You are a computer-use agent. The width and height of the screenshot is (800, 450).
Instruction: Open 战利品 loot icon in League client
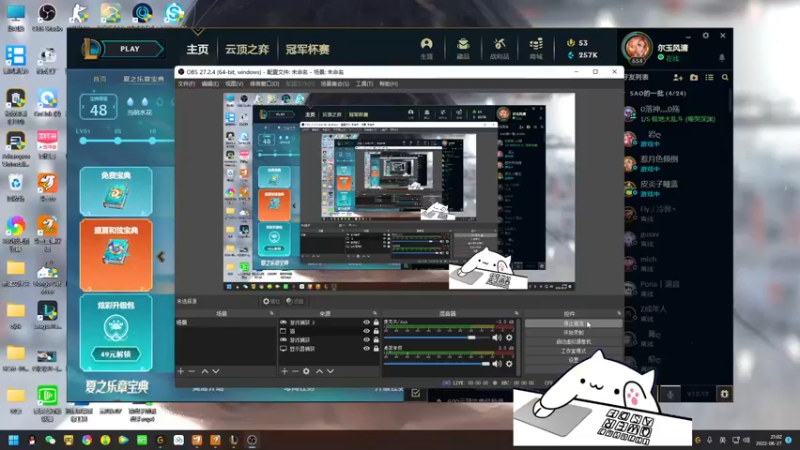(499, 49)
